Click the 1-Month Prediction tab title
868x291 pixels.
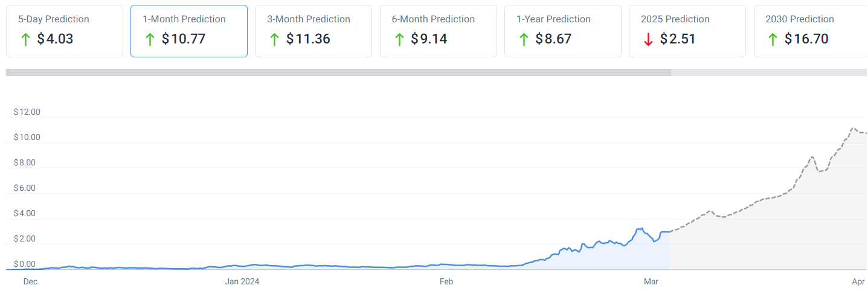click(184, 19)
